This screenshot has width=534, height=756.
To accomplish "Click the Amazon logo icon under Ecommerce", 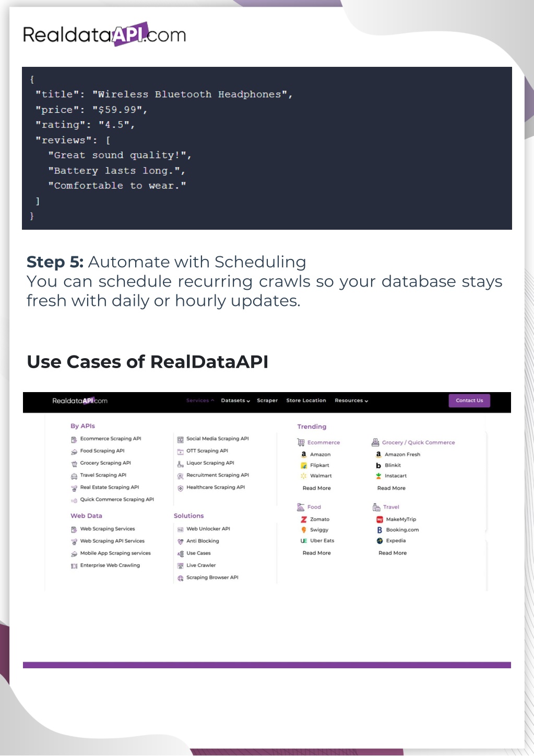I will (304, 454).
